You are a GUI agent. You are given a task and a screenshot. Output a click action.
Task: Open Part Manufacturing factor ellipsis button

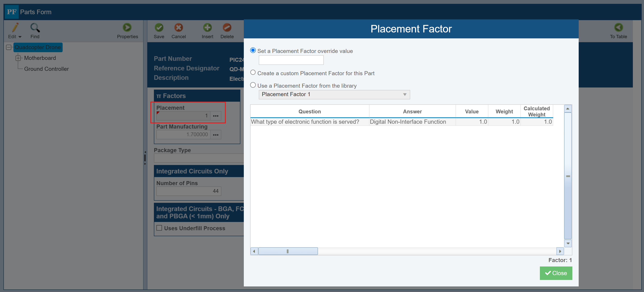[x=216, y=134]
